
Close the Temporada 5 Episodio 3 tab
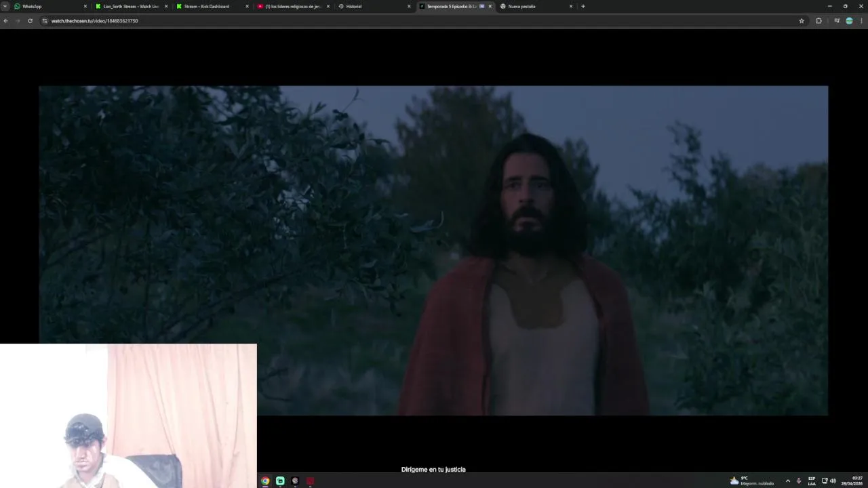coord(490,6)
